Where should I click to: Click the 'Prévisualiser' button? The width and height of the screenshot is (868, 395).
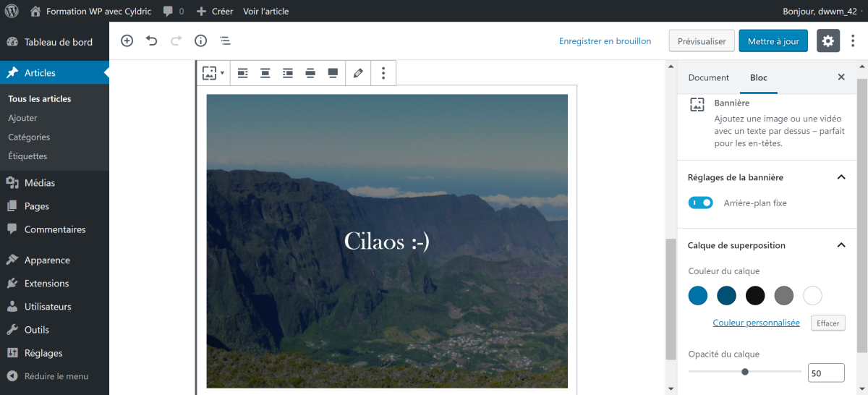click(x=702, y=41)
